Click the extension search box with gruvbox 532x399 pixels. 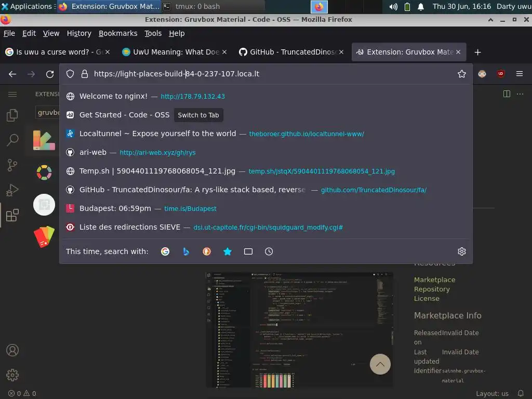point(47,112)
